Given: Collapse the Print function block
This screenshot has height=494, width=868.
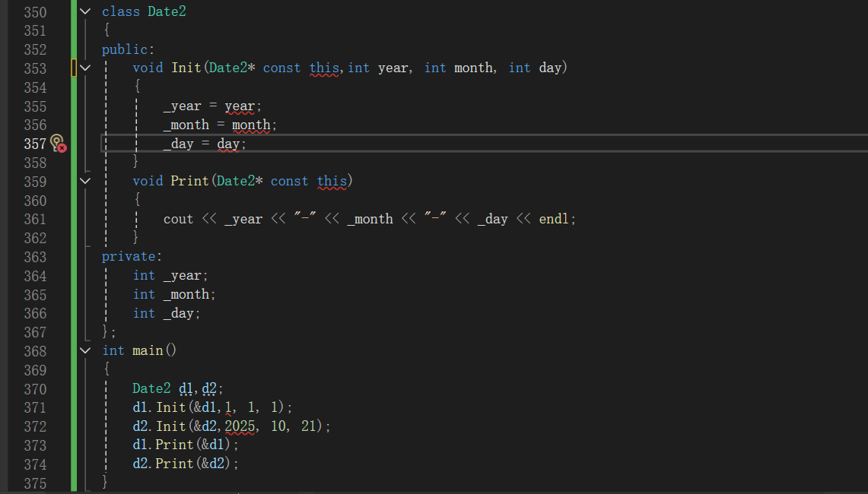Looking at the screenshot, I should click(x=85, y=181).
